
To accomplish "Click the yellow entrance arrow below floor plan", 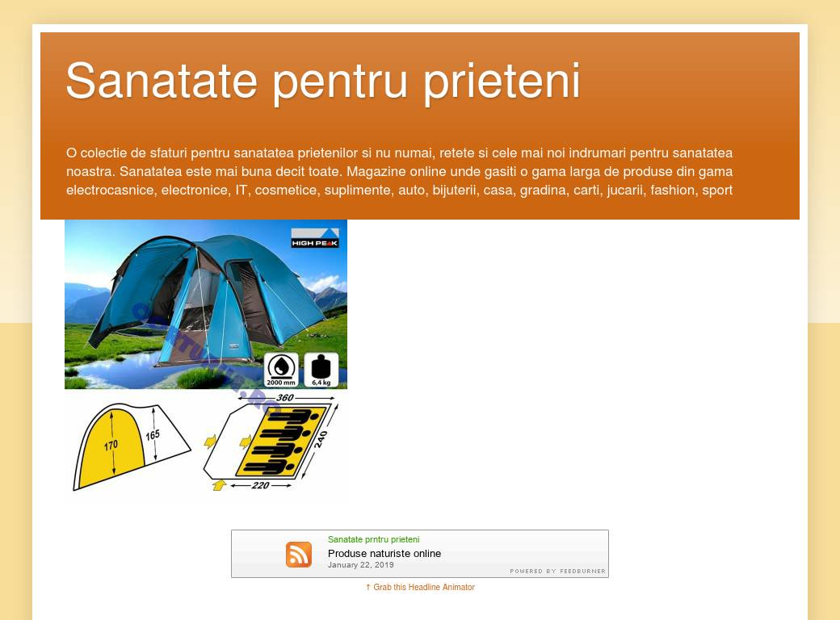I will tap(219, 484).
